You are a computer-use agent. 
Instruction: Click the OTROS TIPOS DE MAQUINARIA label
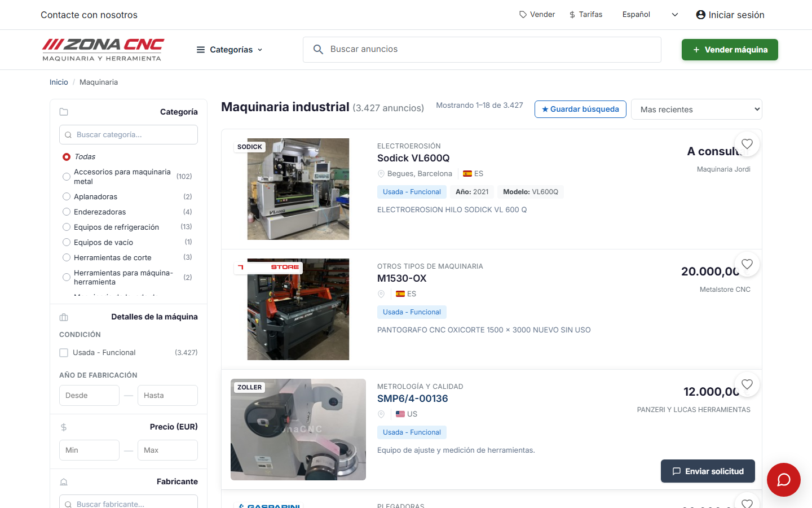[x=430, y=266]
